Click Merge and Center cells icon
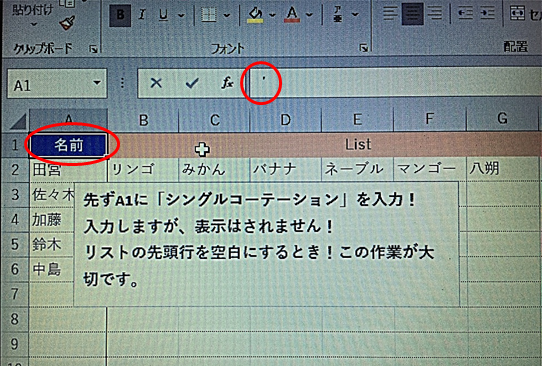The height and width of the screenshot is (366, 542). (x=517, y=14)
